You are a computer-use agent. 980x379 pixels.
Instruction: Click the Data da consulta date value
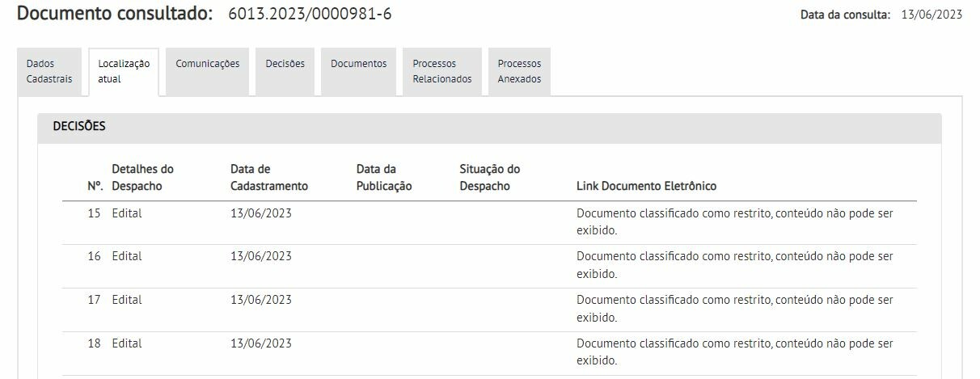[931, 15]
